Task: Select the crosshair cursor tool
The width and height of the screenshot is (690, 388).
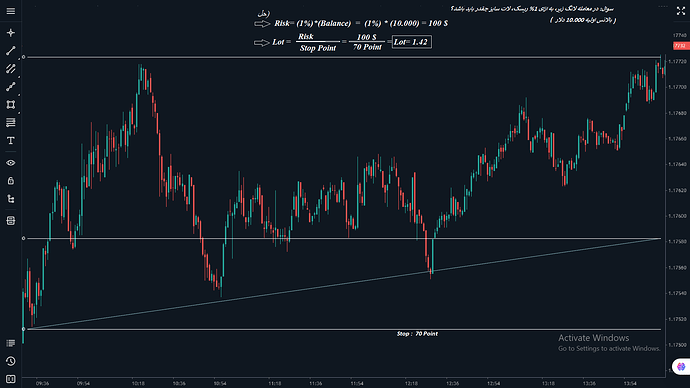Action: (11, 33)
